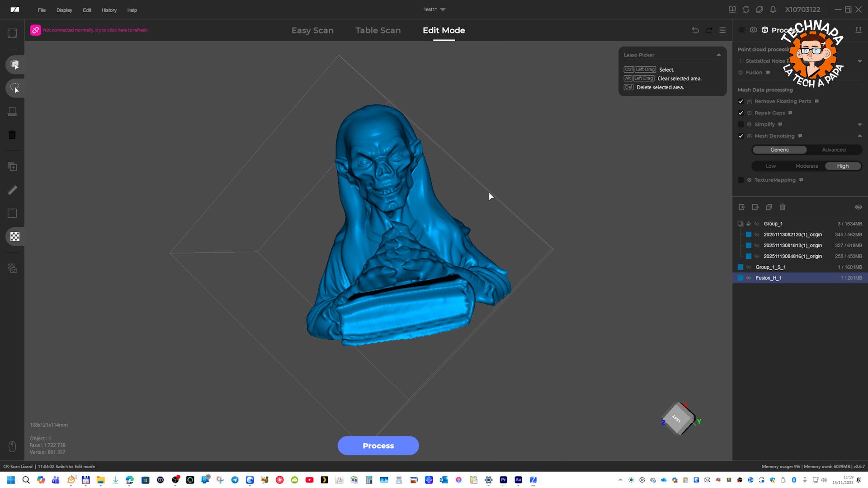The image size is (868, 488).
Task: Click Fusion_H_1 blue color swatch
Action: pyautogui.click(x=741, y=278)
